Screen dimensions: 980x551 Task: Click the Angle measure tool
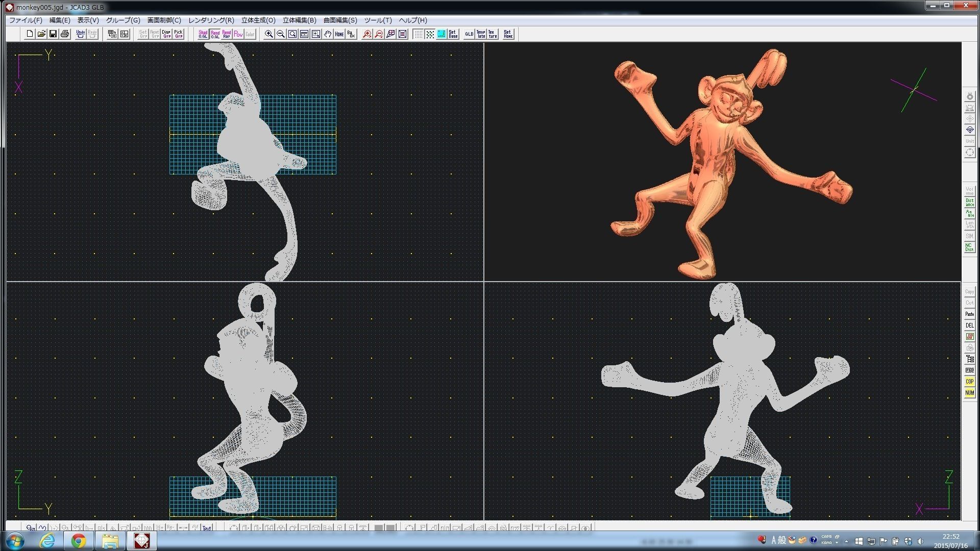[969, 214]
